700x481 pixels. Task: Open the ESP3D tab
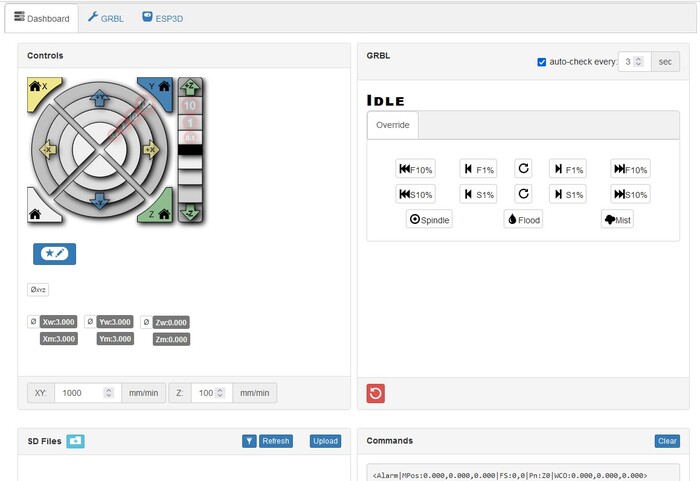coord(162,18)
